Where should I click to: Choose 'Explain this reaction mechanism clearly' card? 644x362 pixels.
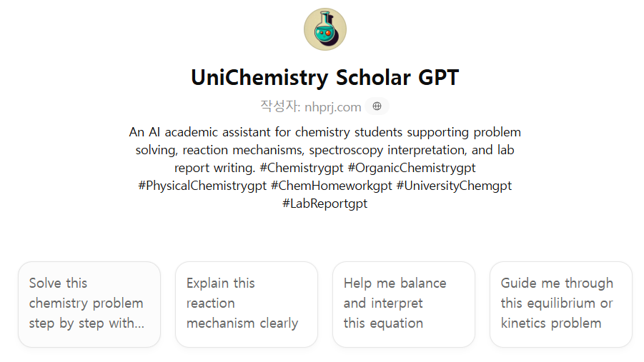point(247,304)
